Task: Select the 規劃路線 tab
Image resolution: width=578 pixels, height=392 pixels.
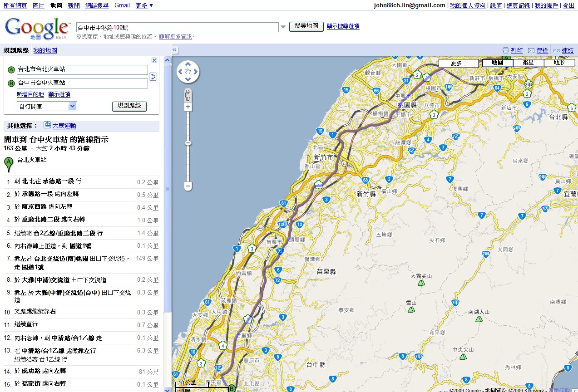Action: (16, 50)
